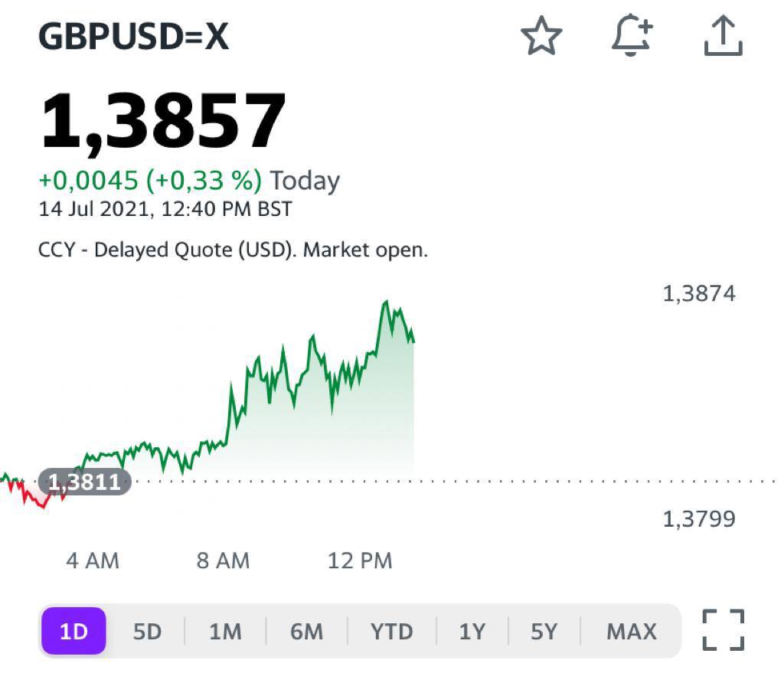784x683 pixels.
Task: Tap the 12 PM time axis label
Action: coord(360,561)
